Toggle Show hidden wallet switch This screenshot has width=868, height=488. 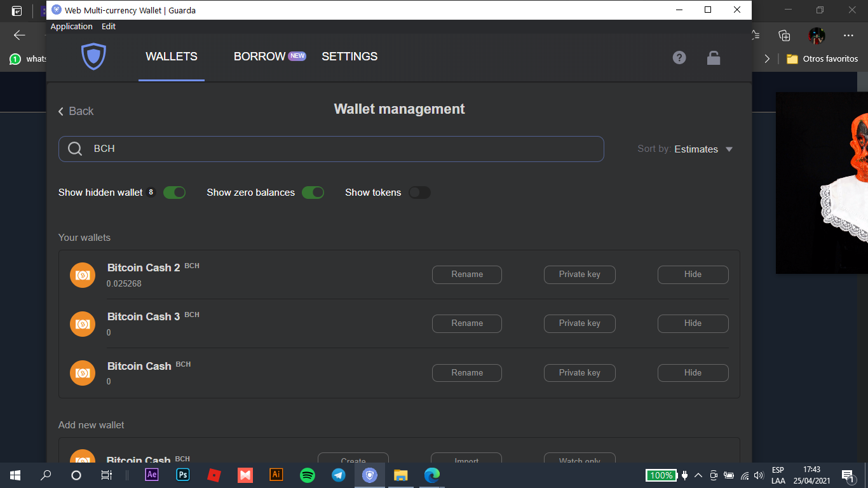174,193
